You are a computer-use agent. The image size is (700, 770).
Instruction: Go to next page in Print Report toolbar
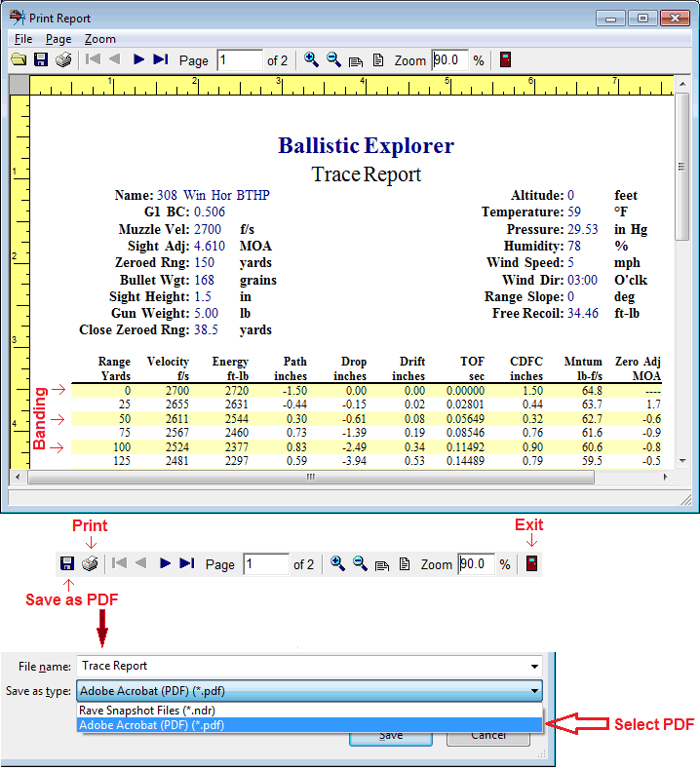[139, 59]
